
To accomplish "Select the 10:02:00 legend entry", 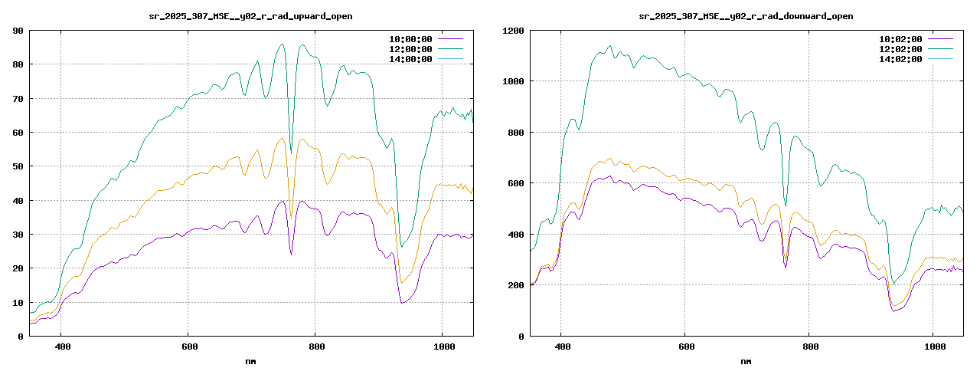I will coord(900,39).
